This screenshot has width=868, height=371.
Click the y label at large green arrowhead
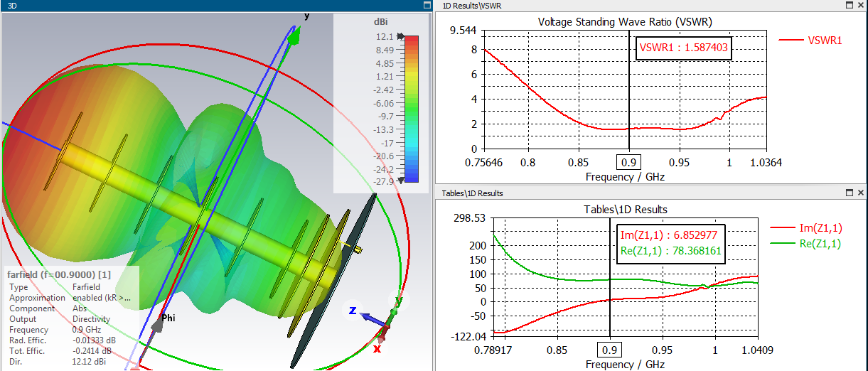click(x=307, y=16)
